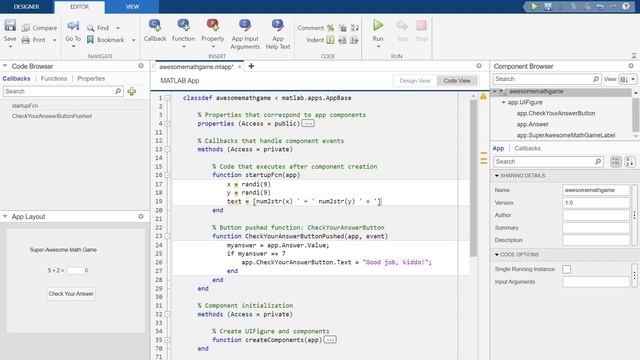This screenshot has width=640, height=360.
Task: Insert a new Property via the ribbon icon
Action: [x=213, y=25]
